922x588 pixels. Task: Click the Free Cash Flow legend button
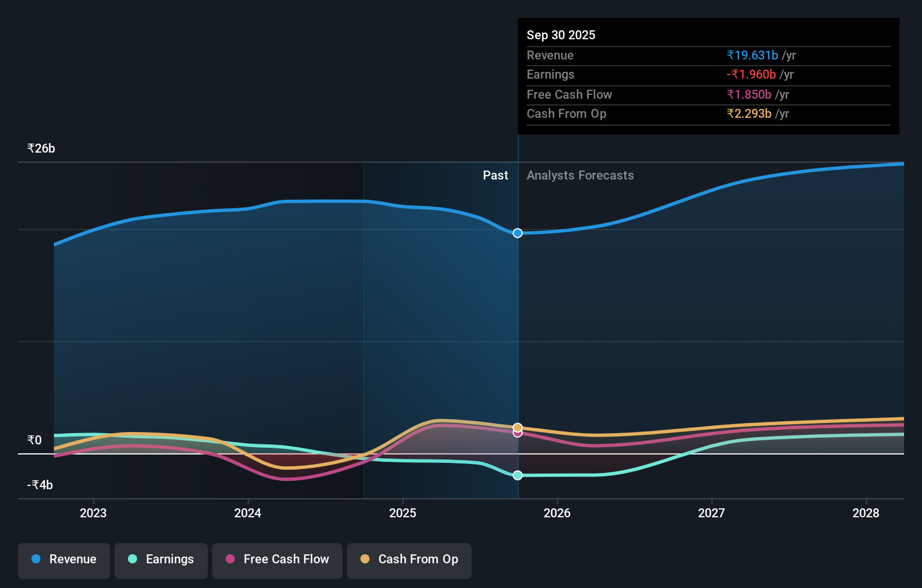click(x=277, y=561)
